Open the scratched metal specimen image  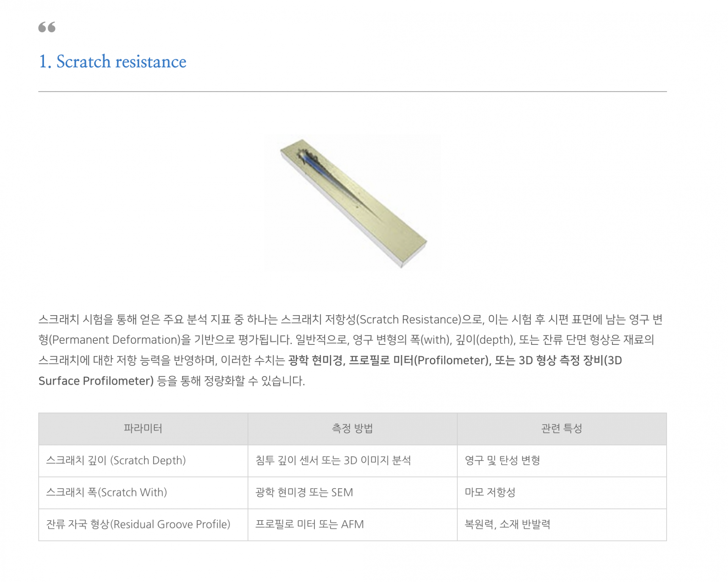coord(353,203)
